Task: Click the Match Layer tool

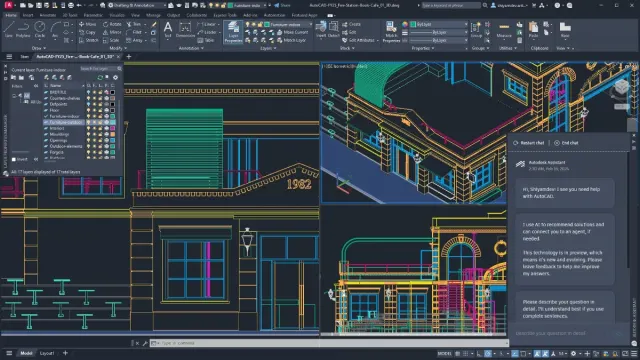Action: 291,40
